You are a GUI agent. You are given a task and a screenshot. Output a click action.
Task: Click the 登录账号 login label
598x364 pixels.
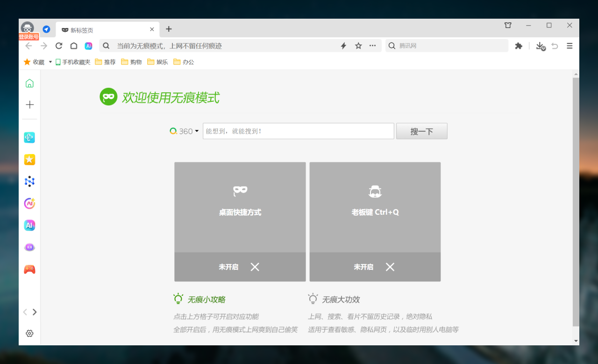click(28, 36)
